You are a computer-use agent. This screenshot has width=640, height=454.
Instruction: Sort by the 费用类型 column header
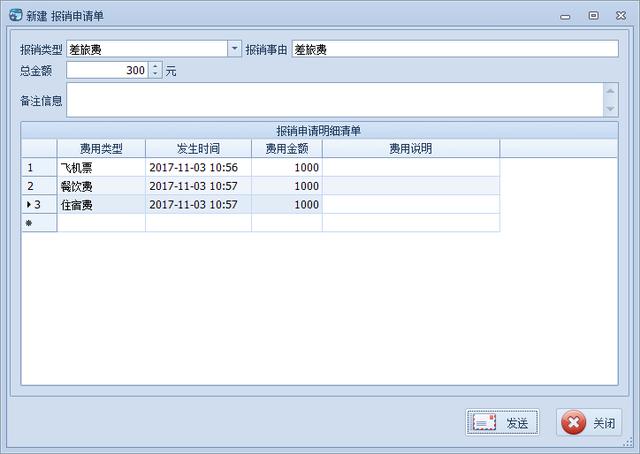pyautogui.click(x=101, y=149)
